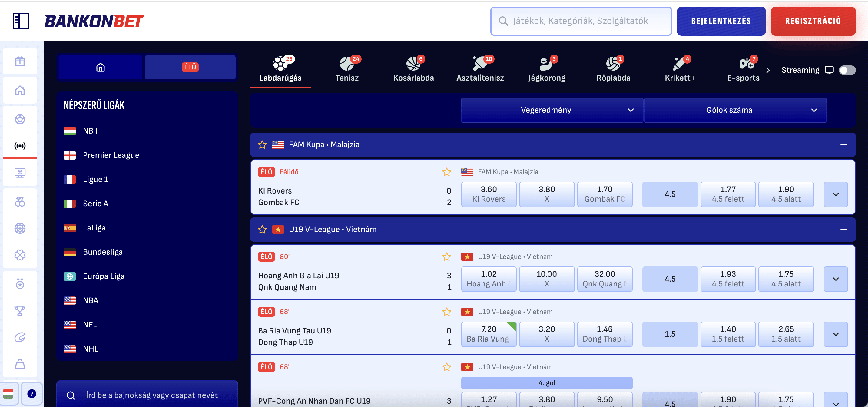Open the shopping bag icon in sidebar
The height and width of the screenshot is (407, 868).
(x=20, y=364)
